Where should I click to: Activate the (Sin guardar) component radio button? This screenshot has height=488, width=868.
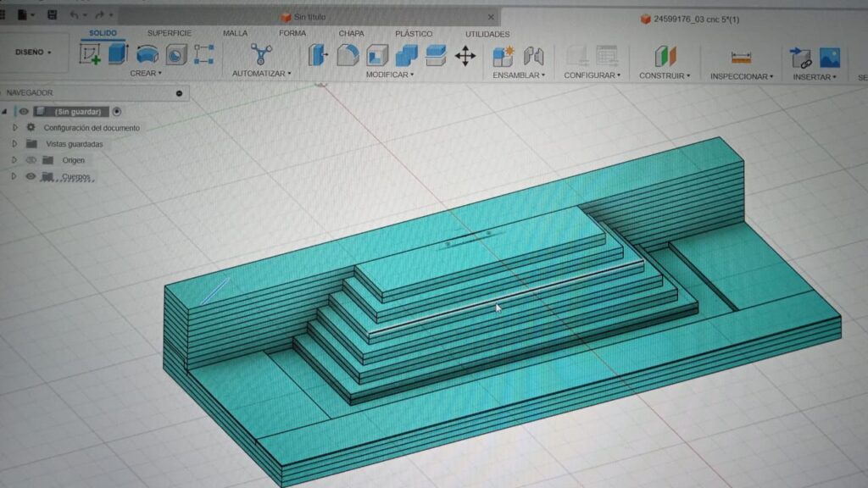coord(117,111)
